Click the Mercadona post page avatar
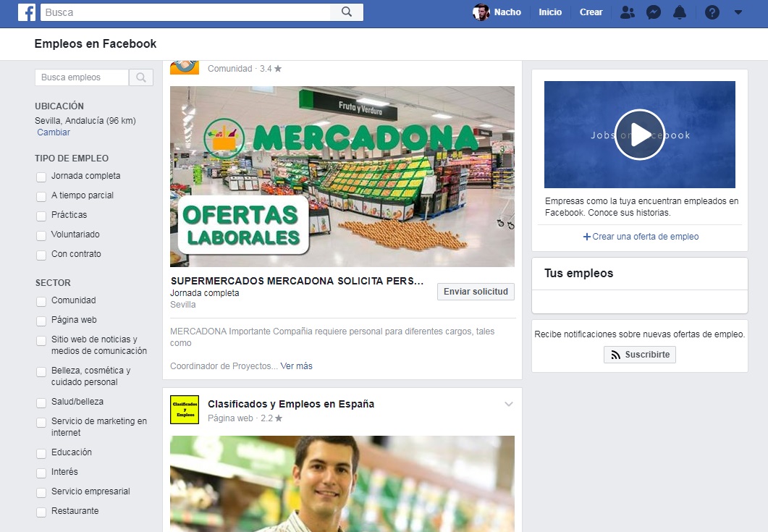The image size is (768, 532). 185,67
